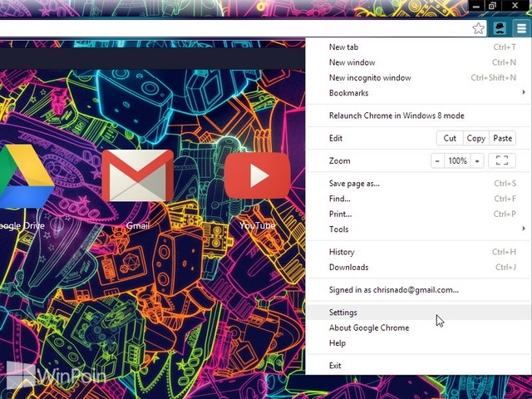Decrease zoom with the minus button
The width and height of the screenshot is (532, 399).
point(437,160)
